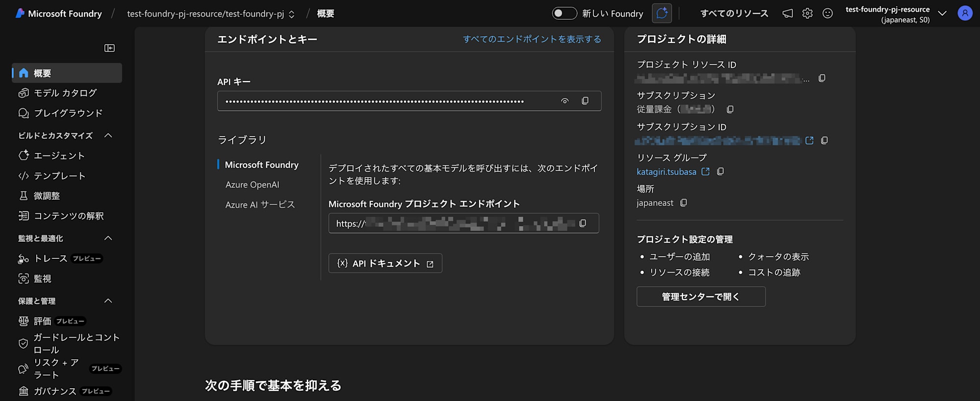Copy the API key to clipboard
The image size is (980, 401).
pos(585,101)
